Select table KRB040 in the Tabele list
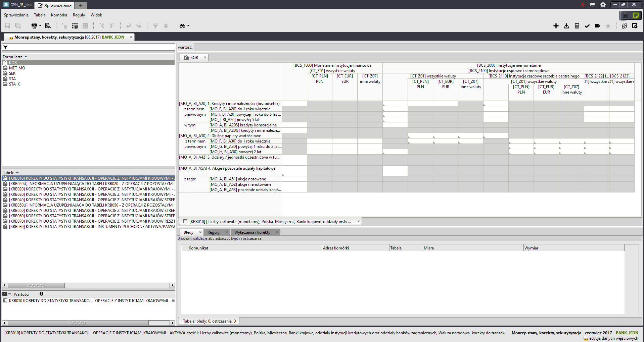Screen dimensions: 644x342 click(x=89, y=200)
